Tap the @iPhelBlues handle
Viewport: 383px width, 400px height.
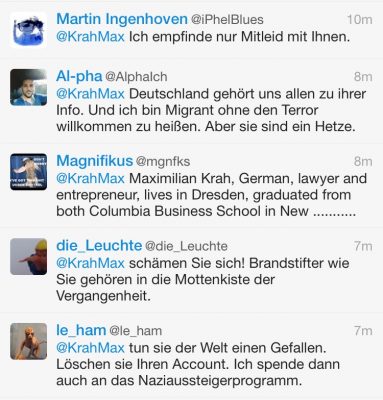coord(227,20)
